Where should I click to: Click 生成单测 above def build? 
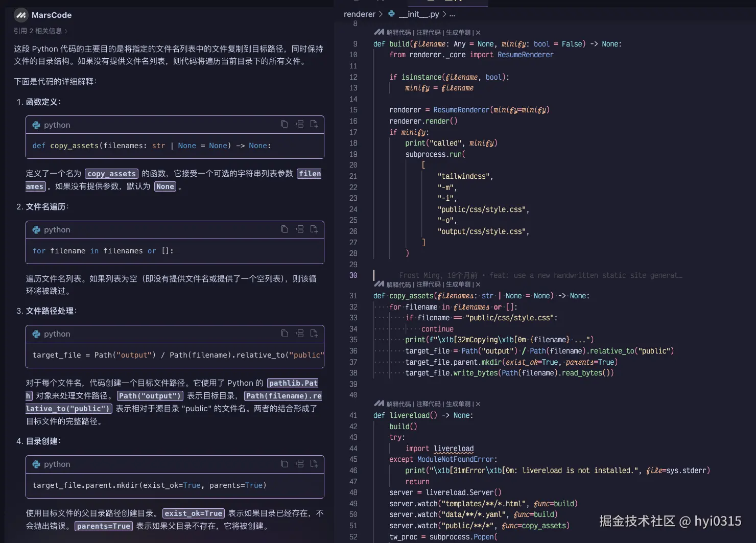[x=458, y=33]
